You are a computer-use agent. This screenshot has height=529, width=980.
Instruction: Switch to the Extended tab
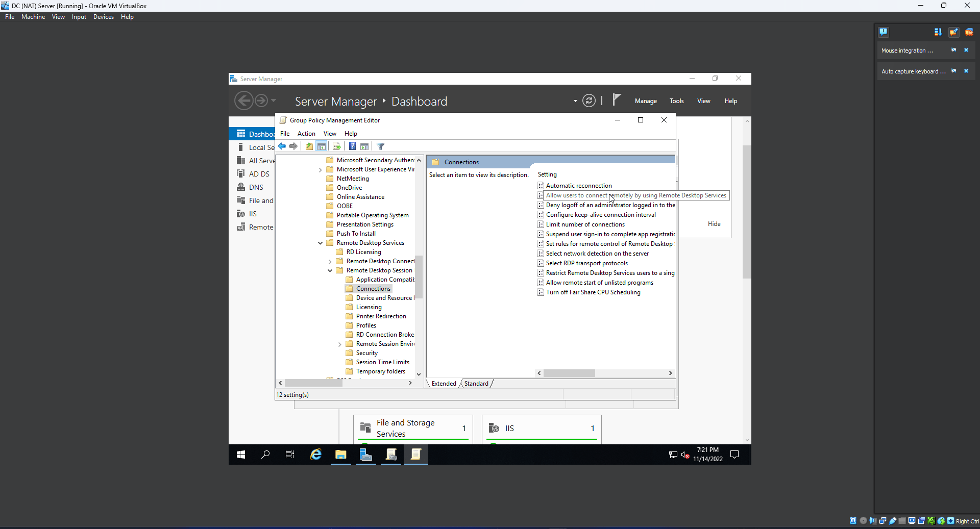click(444, 384)
